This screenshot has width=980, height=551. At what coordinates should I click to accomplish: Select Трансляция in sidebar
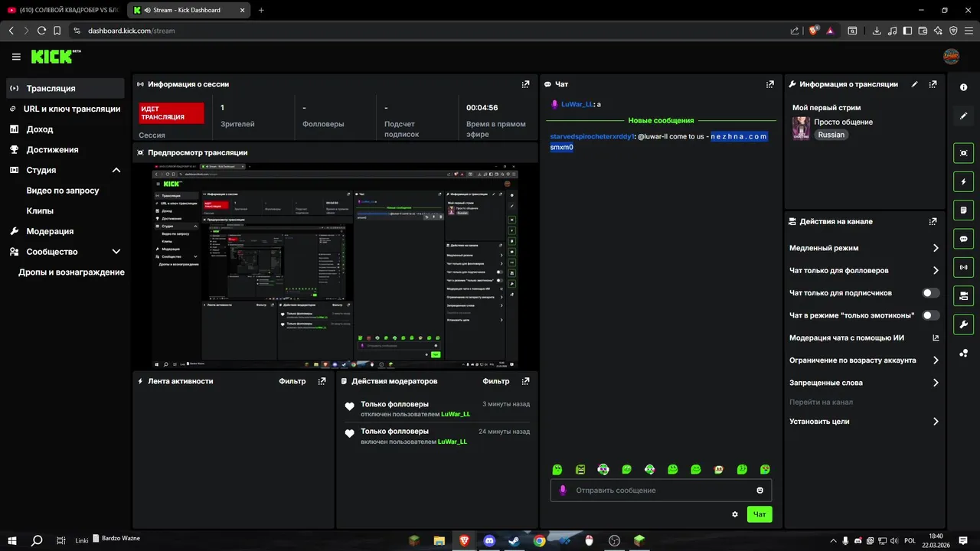(65, 88)
